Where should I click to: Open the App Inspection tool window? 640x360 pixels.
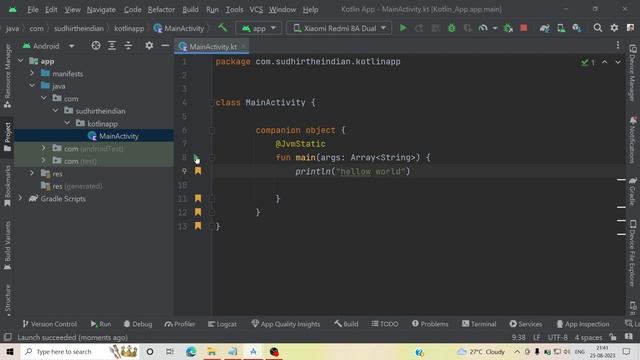coord(582,324)
